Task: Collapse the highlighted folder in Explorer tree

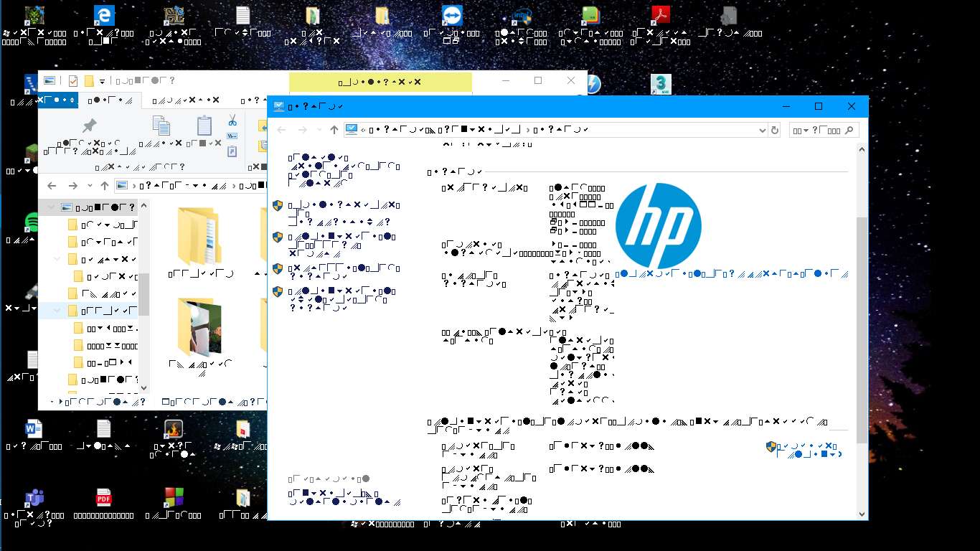Action: (58, 311)
